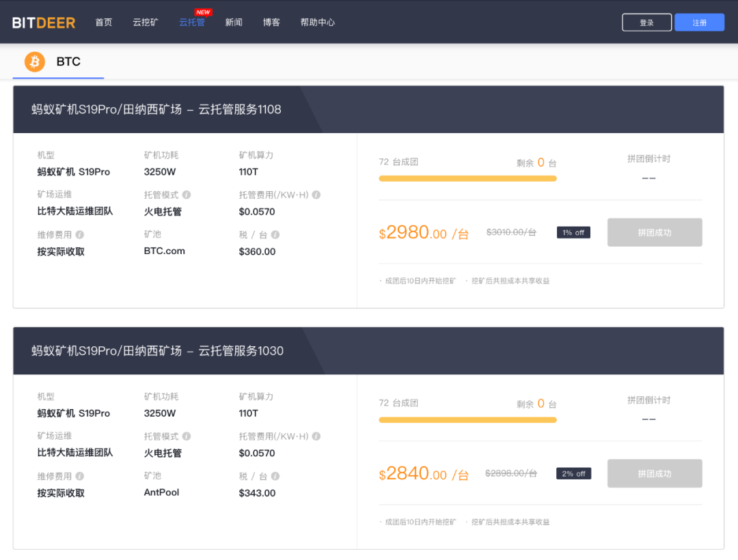This screenshot has height=560, width=738.
Task: Click 拼团成功 button for service 1030
Action: [655, 473]
